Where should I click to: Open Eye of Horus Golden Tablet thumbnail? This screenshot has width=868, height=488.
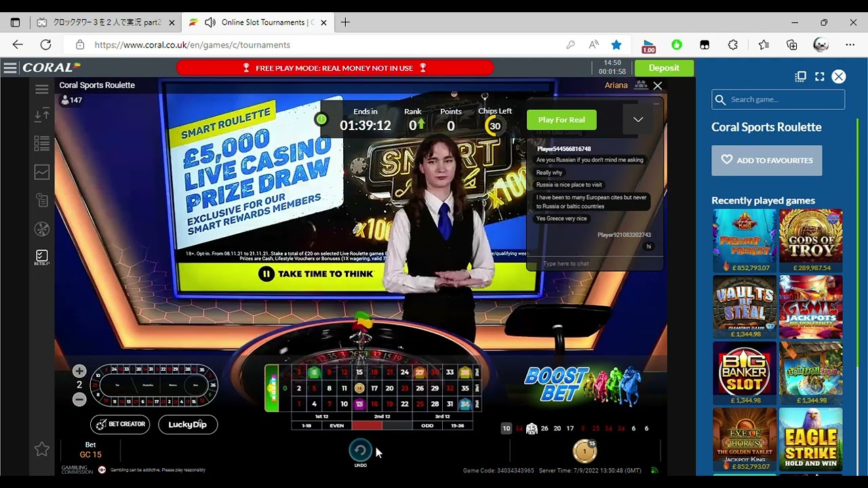click(x=745, y=439)
